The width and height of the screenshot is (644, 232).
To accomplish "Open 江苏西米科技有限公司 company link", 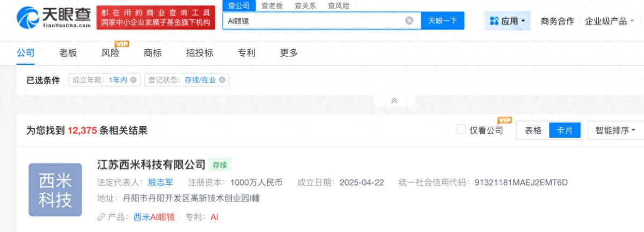I will 151,164.
